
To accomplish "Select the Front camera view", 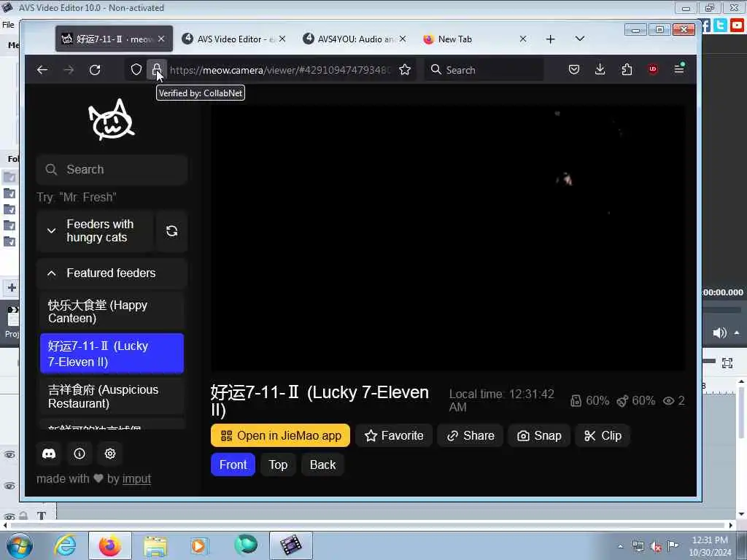I will [233, 464].
